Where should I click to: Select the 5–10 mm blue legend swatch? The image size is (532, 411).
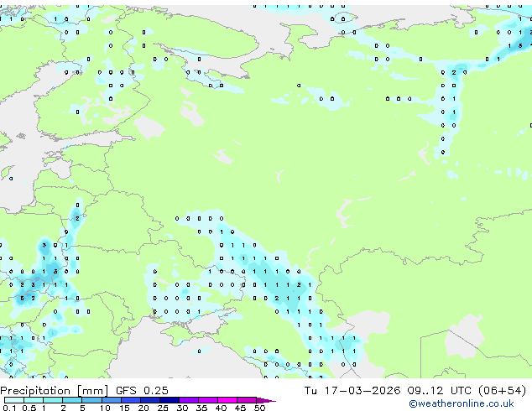[x=91, y=400]
